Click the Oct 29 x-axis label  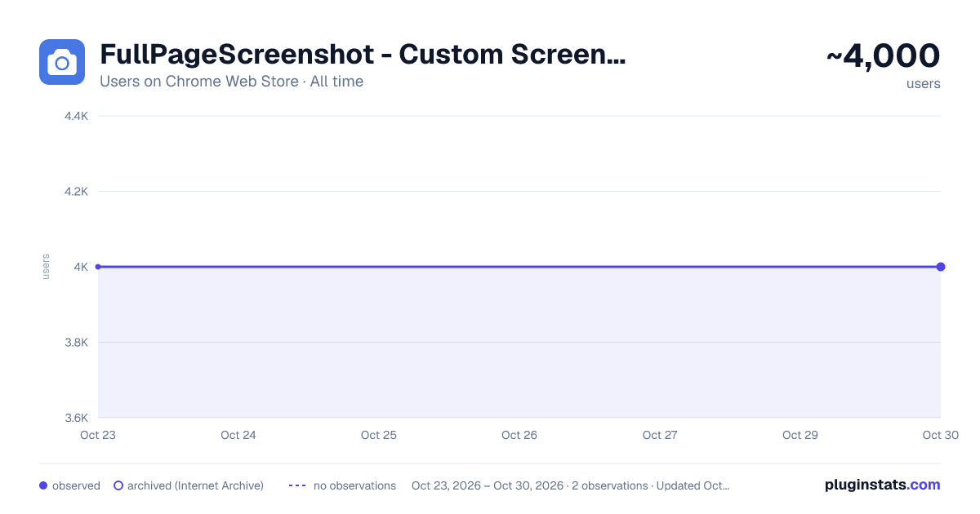(800, 435)
